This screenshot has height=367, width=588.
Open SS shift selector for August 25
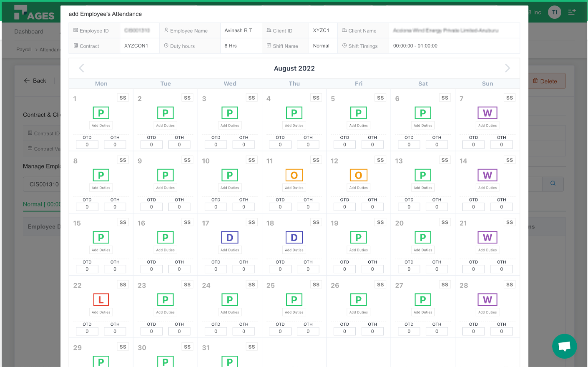click(x=316, y=285)
